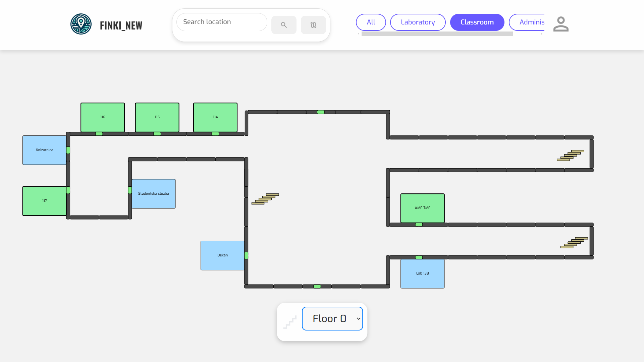Click the FINKI_NEW map pin logo
Screen dimensions: 644x362
coord(81,24)
